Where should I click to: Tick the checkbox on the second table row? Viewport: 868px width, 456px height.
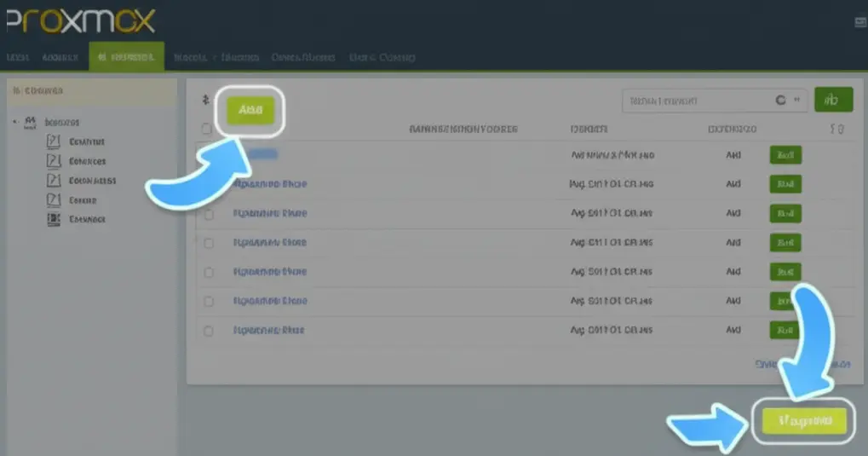[x=208, y=185]
